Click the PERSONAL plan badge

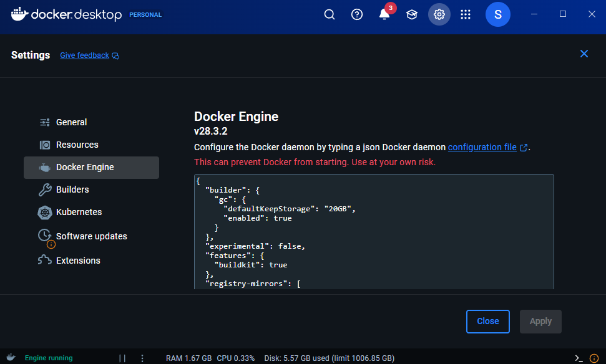[145, 15]
